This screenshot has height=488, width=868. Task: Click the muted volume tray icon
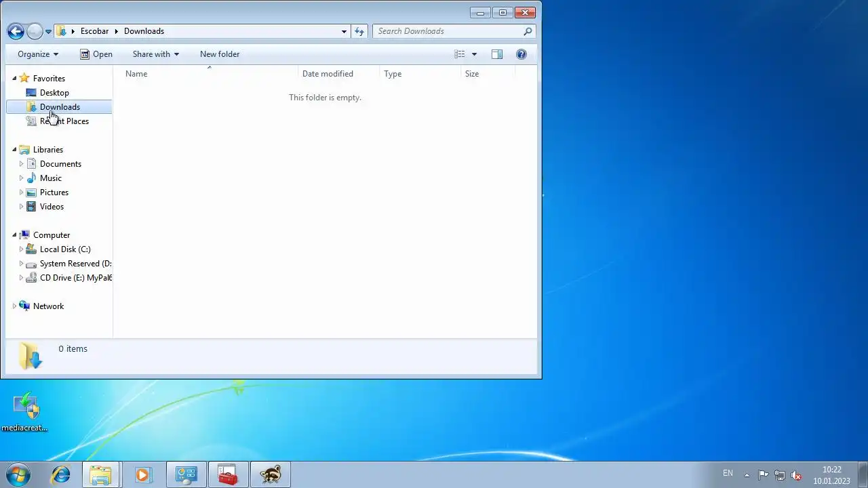pyautogui.click(x=797, y=475)
